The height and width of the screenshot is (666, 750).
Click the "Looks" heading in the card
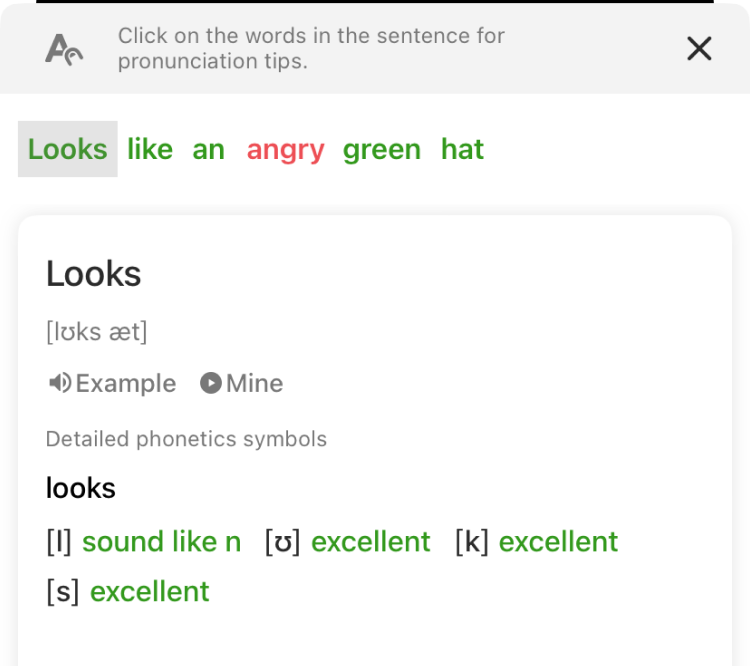[94, 273]
